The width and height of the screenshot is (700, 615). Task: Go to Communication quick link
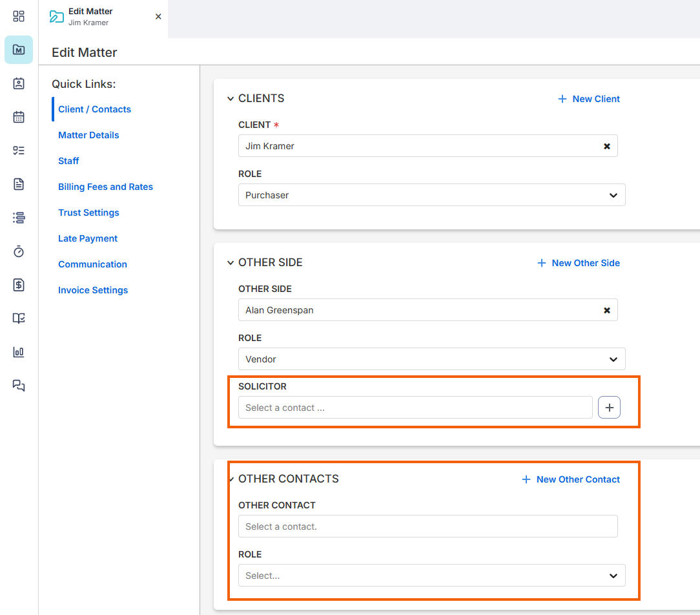(92, 264)
